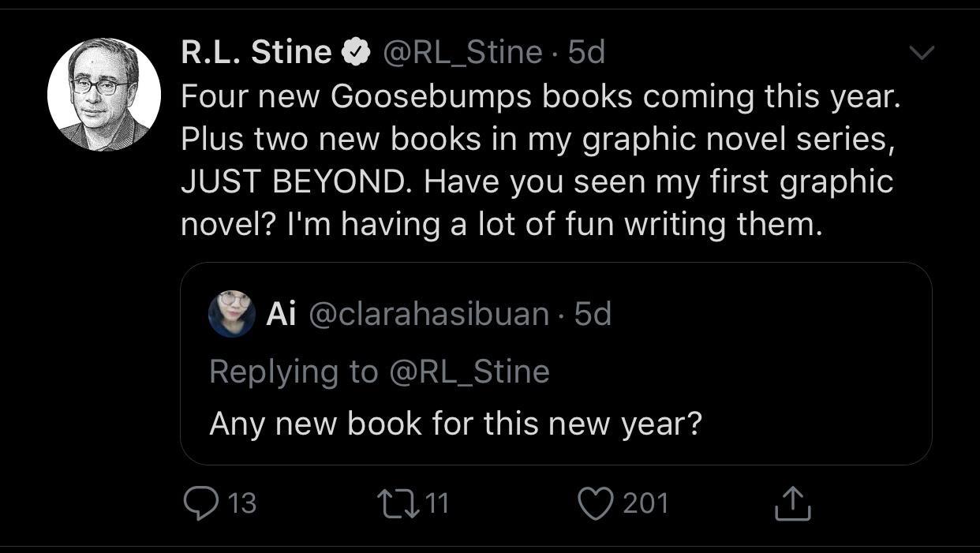Click R.L. Stine's display name
Screen dimensions: 980x553
254,50
